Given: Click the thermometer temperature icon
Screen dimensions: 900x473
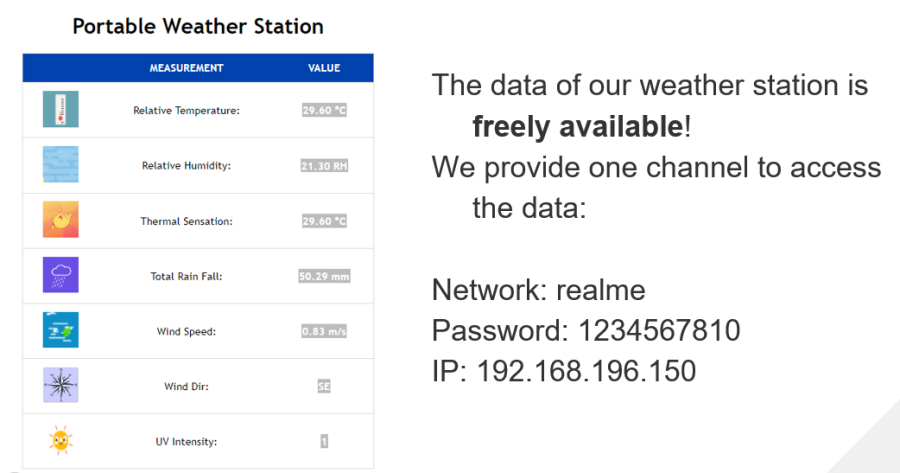Looking at the screenshot, I should pos(60,109).
